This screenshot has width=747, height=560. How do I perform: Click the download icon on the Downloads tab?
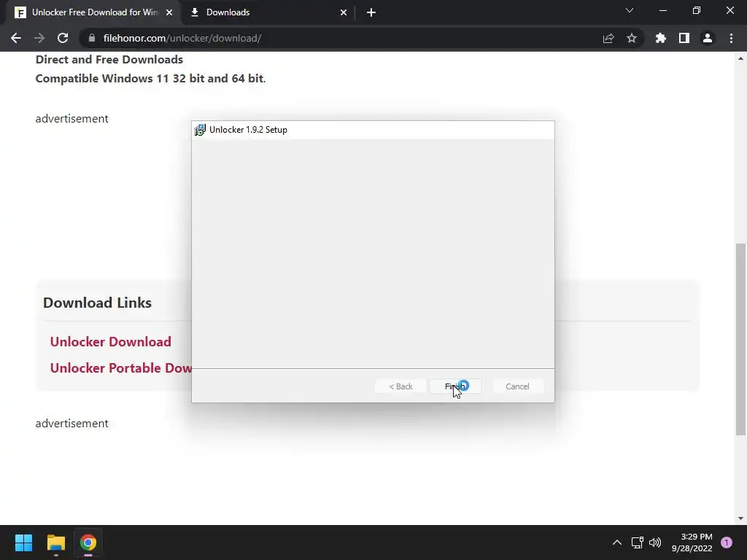tap(194, 12)
